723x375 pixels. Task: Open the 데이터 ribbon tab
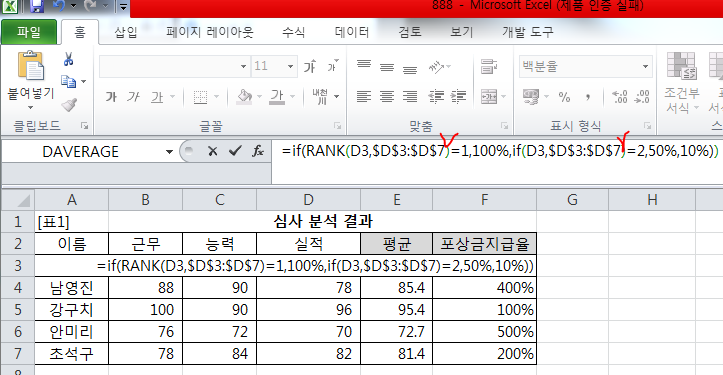(352, 32)
